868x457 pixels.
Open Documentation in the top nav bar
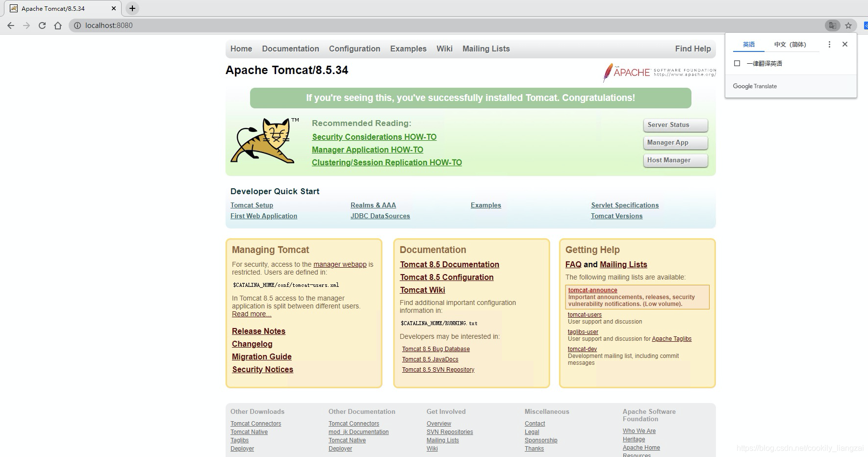[290, 49]
